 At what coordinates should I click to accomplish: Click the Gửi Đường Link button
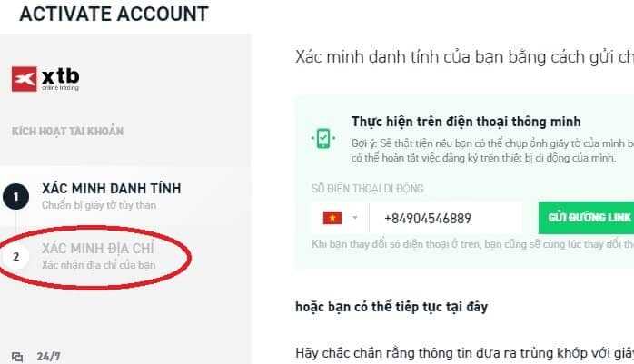(586, 218)
